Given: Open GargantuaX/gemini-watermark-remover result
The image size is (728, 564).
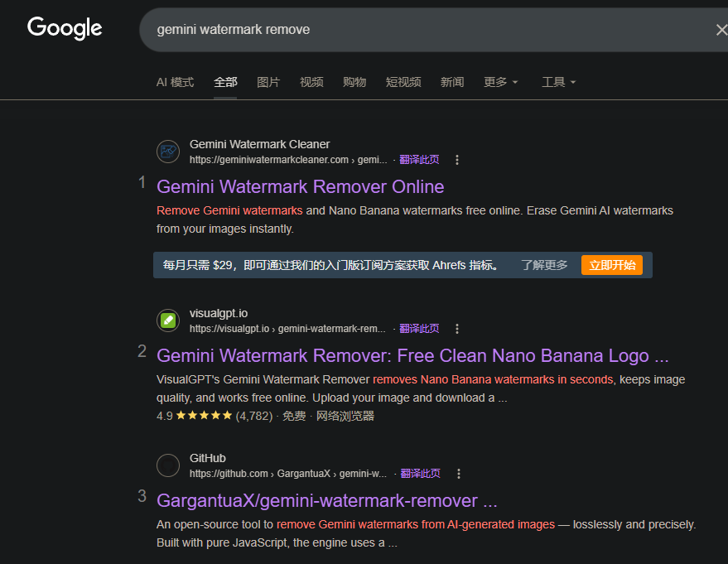Looking at the screenshot, I should [327, 500].
